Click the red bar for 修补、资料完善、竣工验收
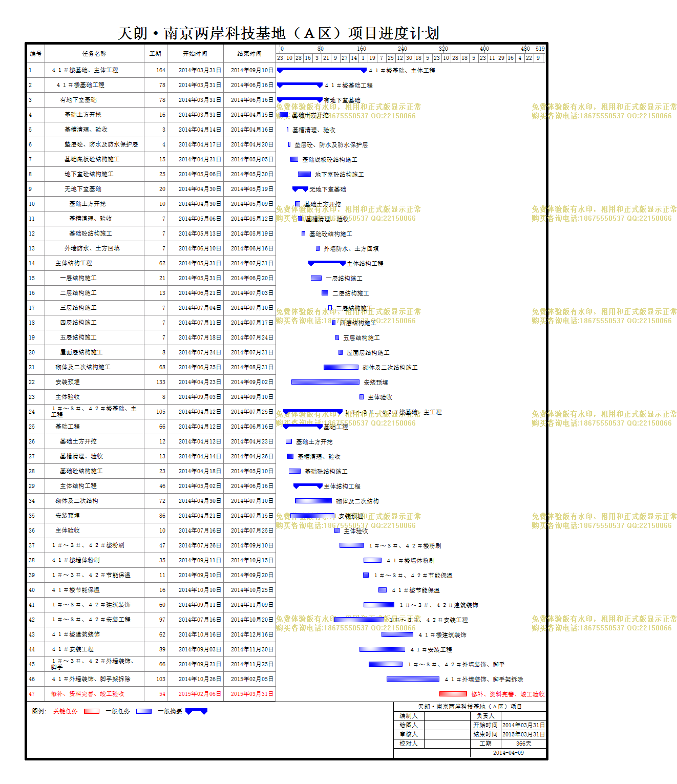The width and height of the screenshot is (677, 784). coord(453,694)
